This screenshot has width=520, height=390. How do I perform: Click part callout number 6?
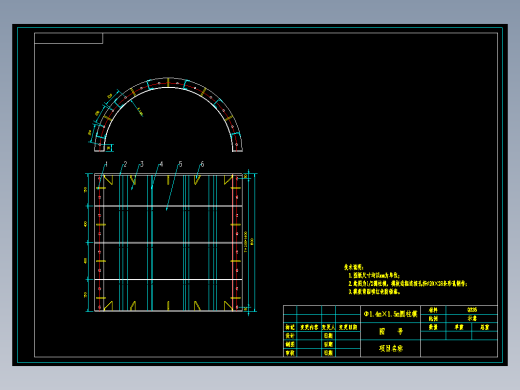point(202,164)
